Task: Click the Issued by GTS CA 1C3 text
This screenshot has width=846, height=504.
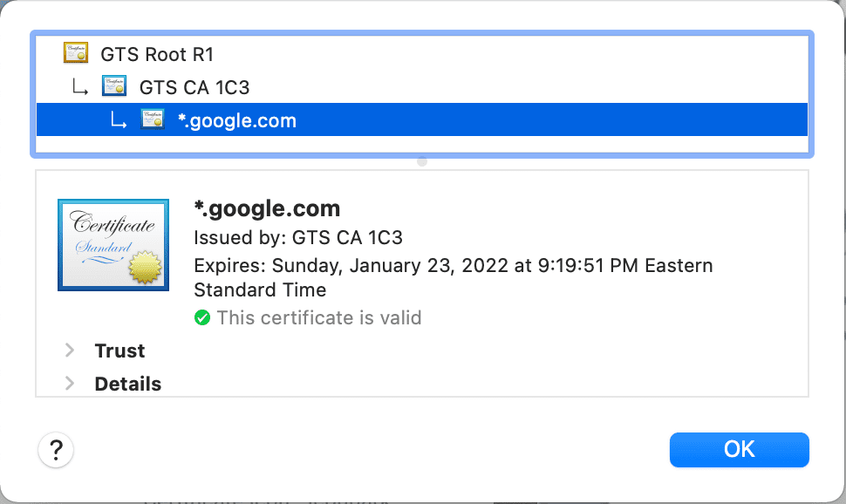Action: 298,237
